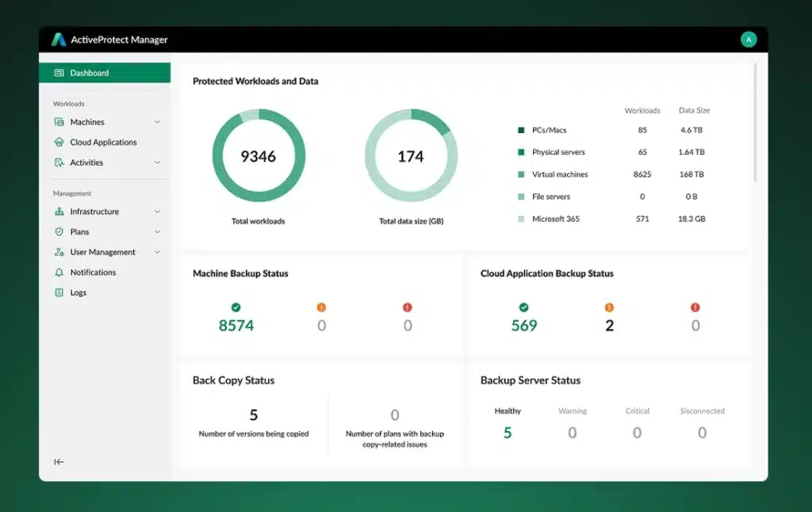The width and height of the screenshot is (812, 512).
Task: Click the File servers legend label
Action: 551,197
